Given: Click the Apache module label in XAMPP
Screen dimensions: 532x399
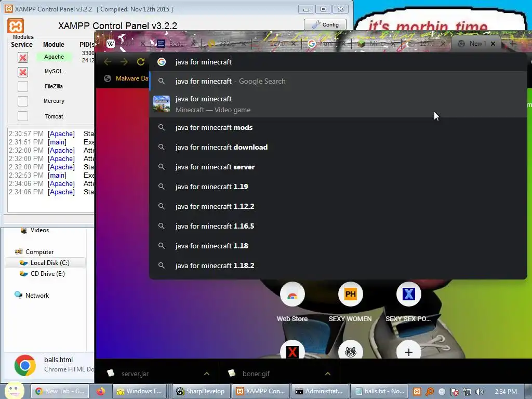Looking at the screenshot, I should pos(54,57).
